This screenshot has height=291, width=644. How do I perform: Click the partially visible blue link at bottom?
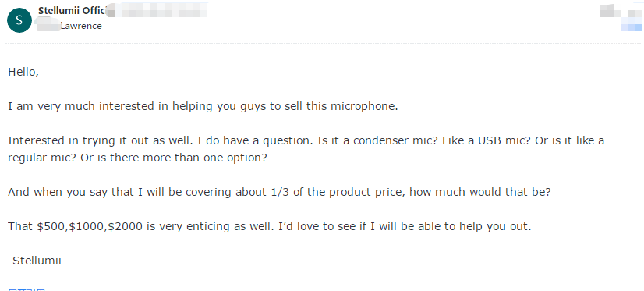pos(27,289)
